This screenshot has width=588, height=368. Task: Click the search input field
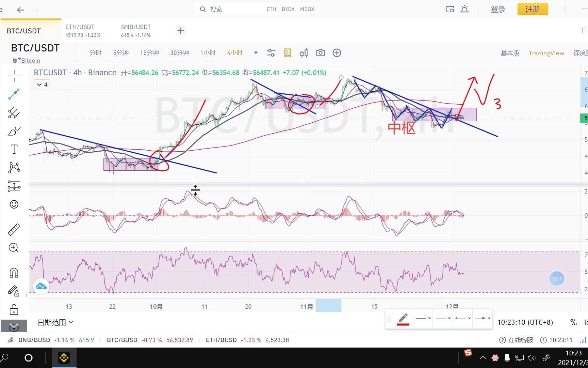[257, 9]
